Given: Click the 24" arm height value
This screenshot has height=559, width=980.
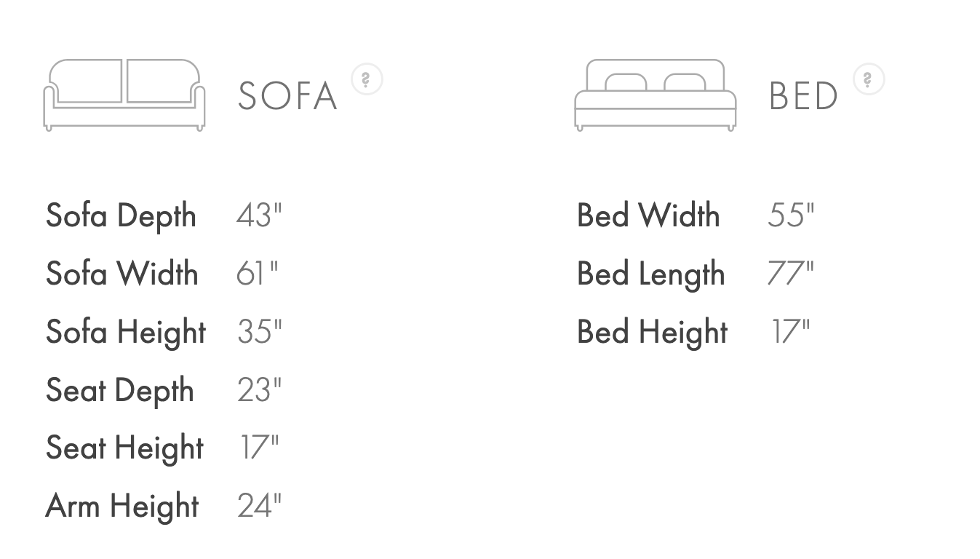Looking at the screenshot, I should pos(259,506).
